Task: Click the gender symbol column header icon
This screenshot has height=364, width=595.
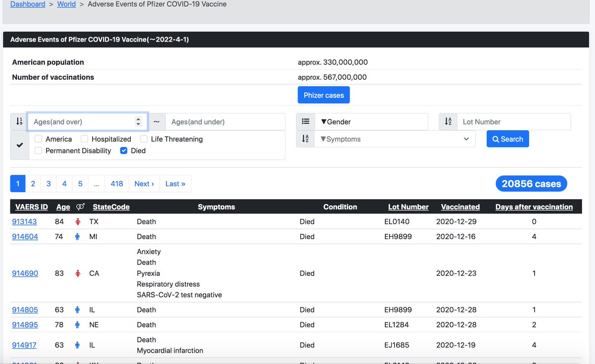Action: pyautogui.click(x=80, y=207)
